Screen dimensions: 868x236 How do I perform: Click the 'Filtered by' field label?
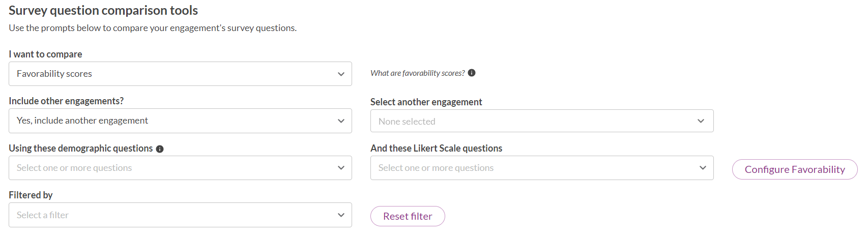point(31,195)
